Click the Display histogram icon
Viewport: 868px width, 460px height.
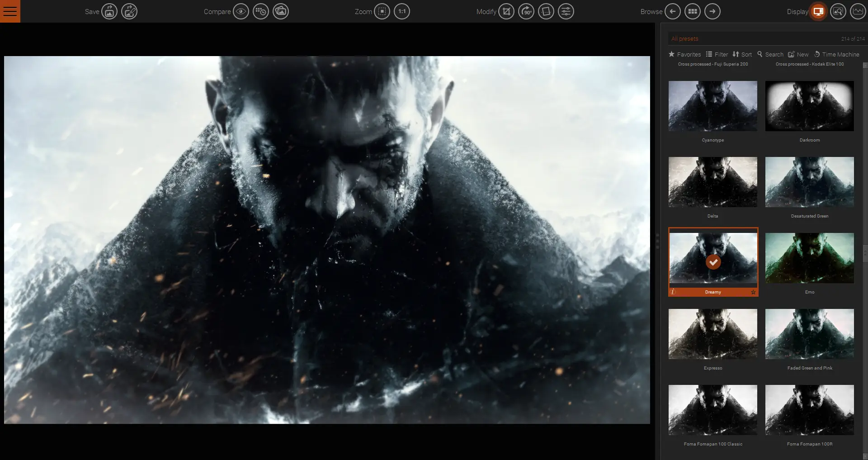pyautogui.click(x=858, y=11)
